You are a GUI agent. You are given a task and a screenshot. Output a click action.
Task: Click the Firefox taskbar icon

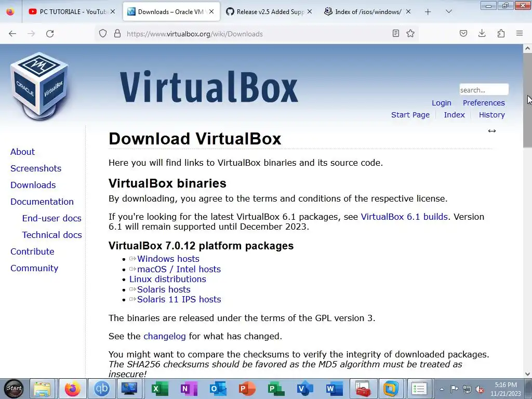coord(73,389)
